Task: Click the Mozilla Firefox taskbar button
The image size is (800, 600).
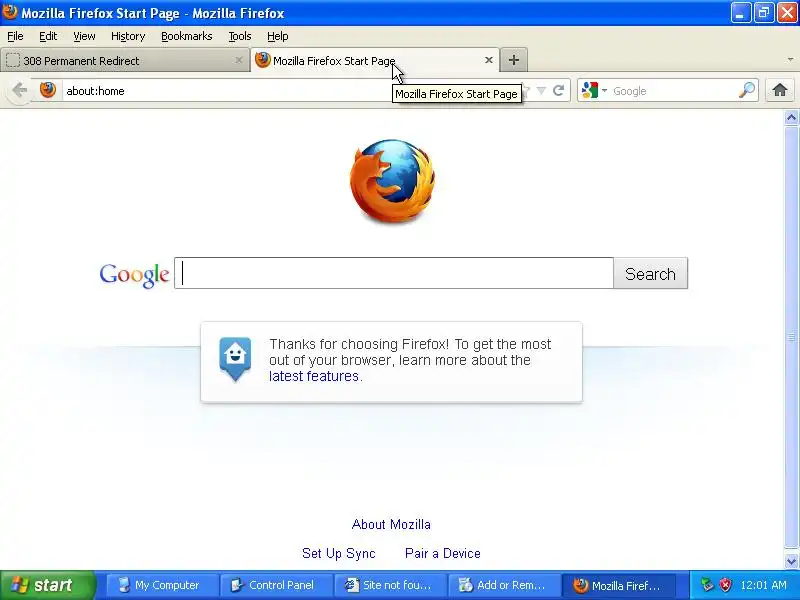Action: pyautogui.click(x=618, y=585)
